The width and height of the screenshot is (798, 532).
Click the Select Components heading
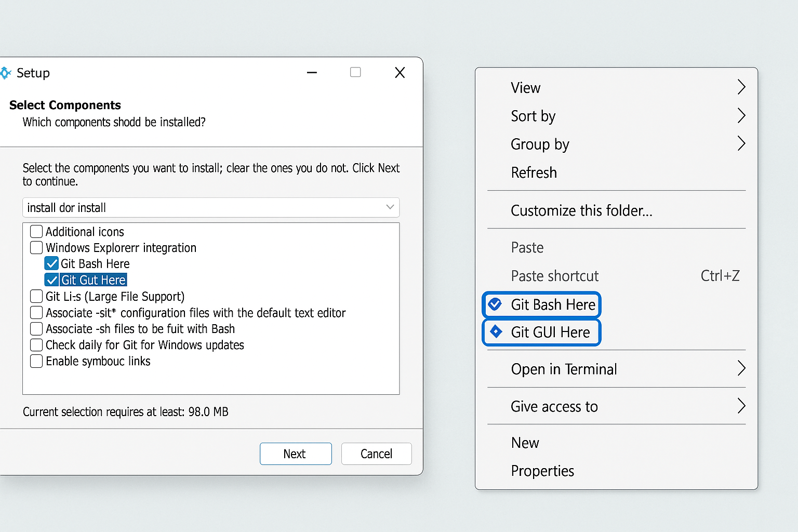[65, 105]
